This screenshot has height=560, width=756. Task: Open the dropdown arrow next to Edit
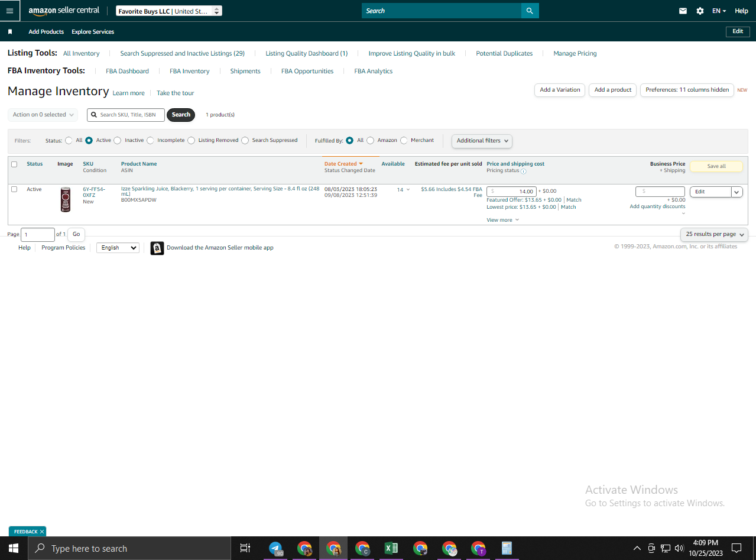pyautogui.click(x=737, y=192)
